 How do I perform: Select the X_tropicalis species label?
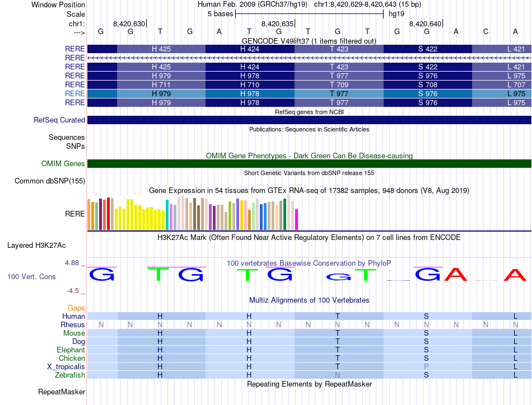pyautogui.click(x=66, y=367)
